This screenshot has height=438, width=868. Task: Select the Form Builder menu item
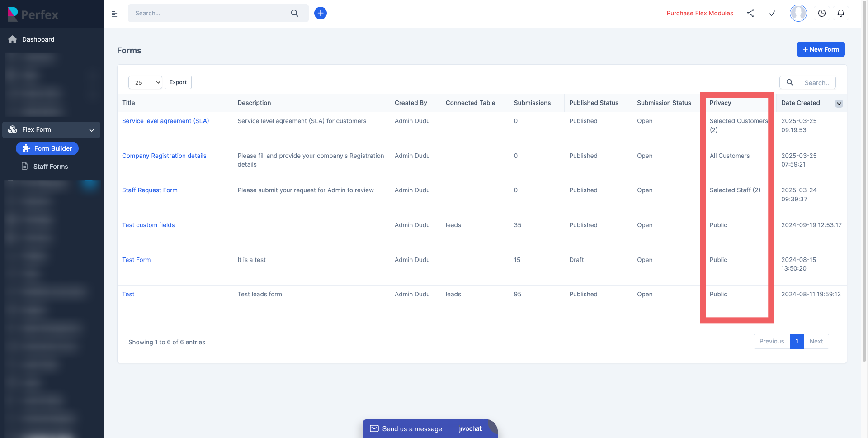tap(47, 148)
